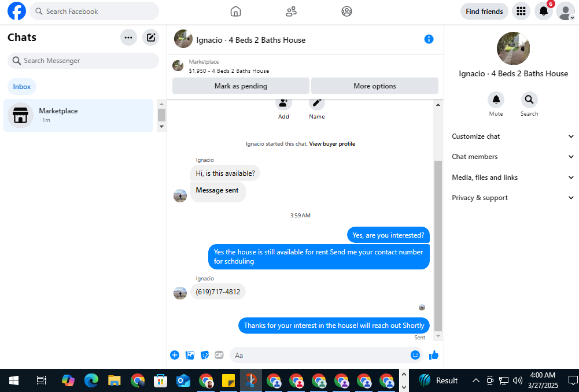
Task: Open Windows notification center icon
Action: point(573,380)
